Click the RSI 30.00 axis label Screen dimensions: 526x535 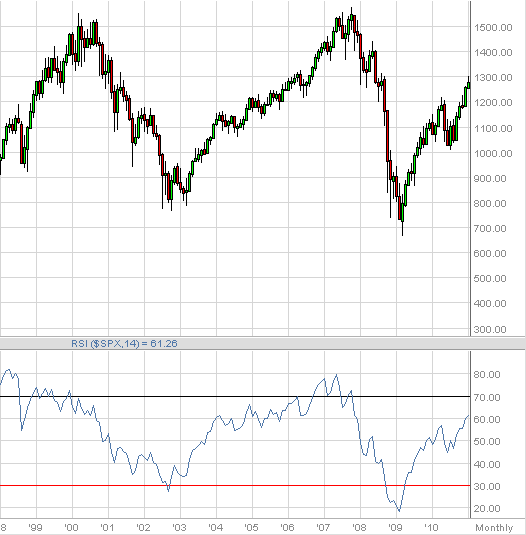click(487, 486)
